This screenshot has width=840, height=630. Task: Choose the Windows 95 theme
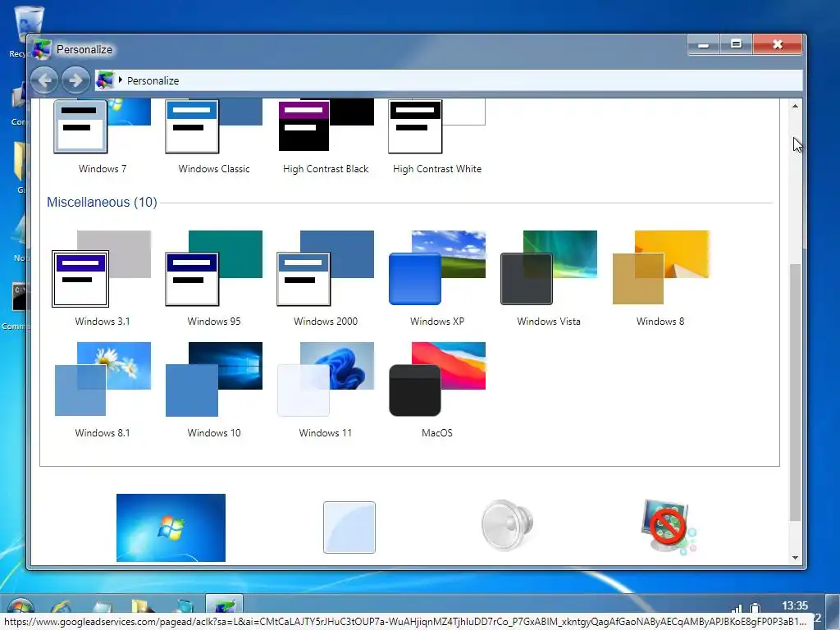point(214,279)
